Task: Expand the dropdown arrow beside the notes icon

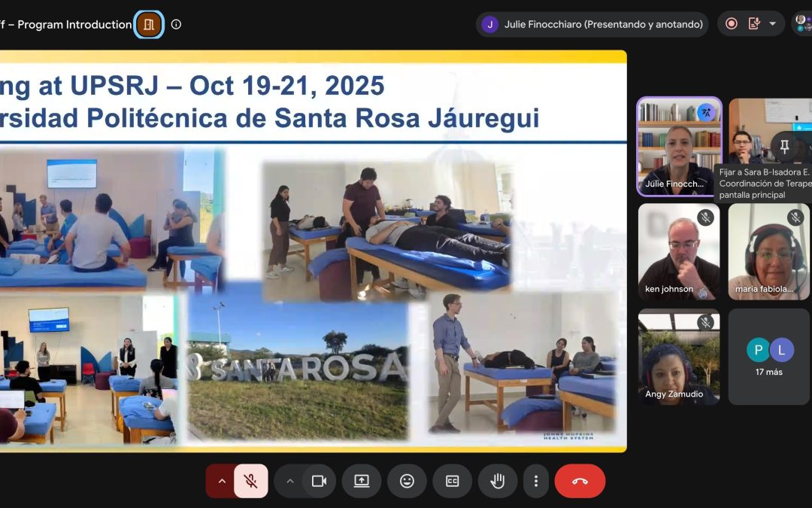Action: tap(773, 24)
